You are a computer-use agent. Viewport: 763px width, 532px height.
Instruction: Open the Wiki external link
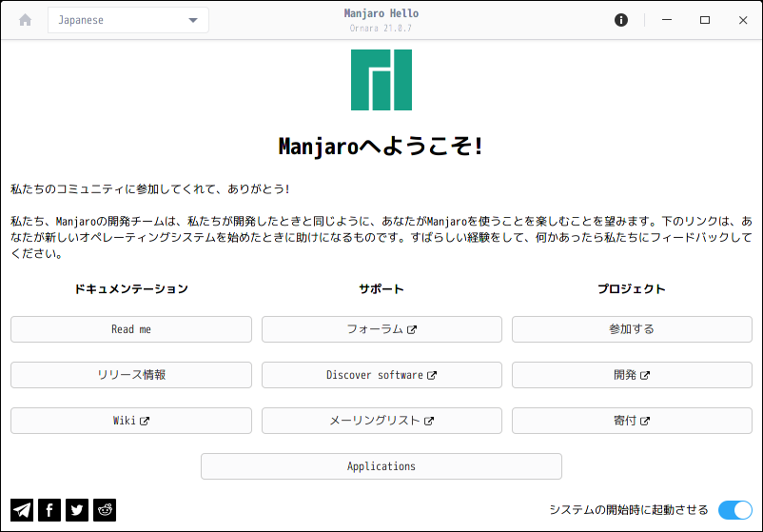(x=131, y=421)
